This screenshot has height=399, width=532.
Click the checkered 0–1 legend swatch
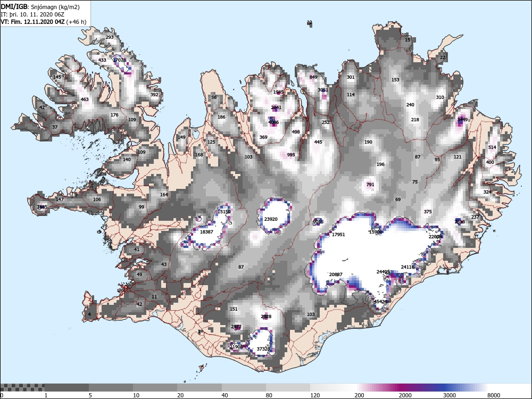pyautogui.click(x=22, y=387)
